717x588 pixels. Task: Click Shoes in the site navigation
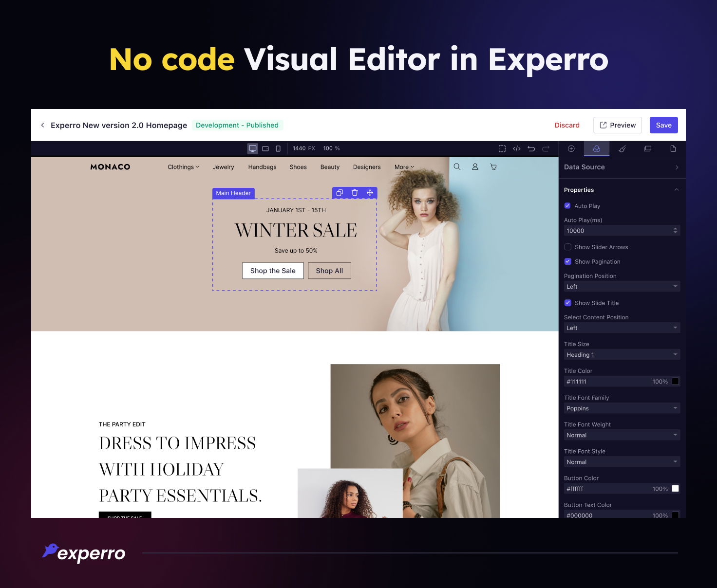coord(298,167)
